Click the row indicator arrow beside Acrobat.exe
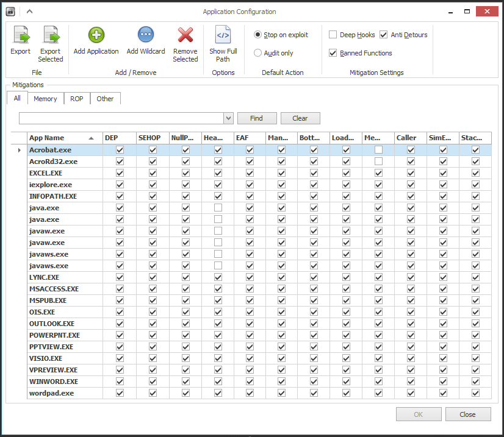504x437 pixels. pos(20,150)
